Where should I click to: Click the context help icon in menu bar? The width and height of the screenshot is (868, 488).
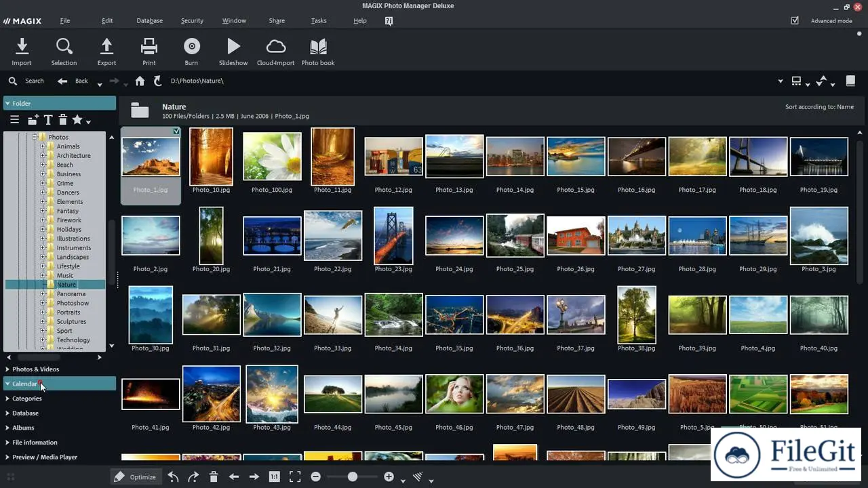[x=389, y=21]
